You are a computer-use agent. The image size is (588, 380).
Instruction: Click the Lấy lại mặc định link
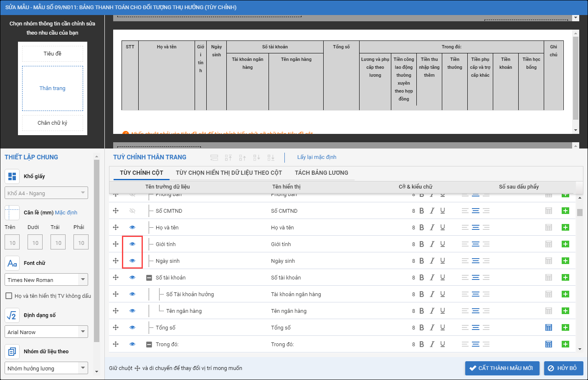(317, 157)
